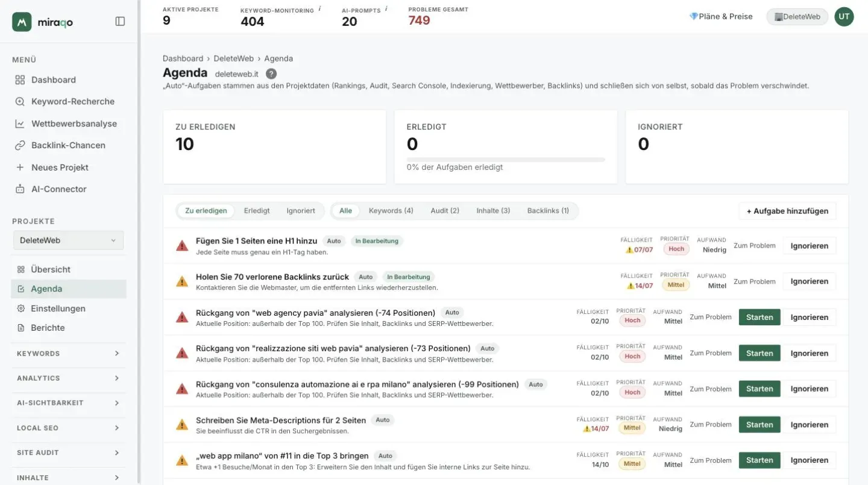Expand the LOCAL SEO section
The image size is (868, 485).
coord(69,428)
